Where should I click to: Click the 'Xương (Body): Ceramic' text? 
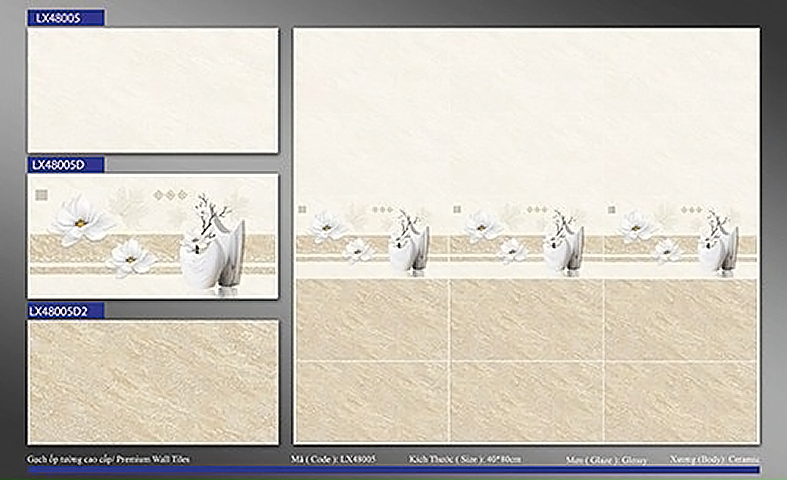click(x=714, y=459)
